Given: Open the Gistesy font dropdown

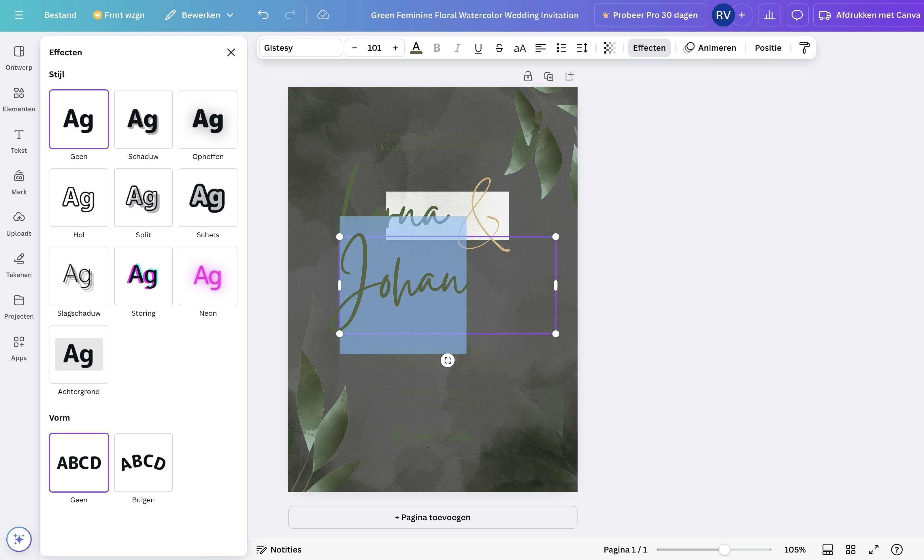Looking at the screenshot, I should pos(300,48).
